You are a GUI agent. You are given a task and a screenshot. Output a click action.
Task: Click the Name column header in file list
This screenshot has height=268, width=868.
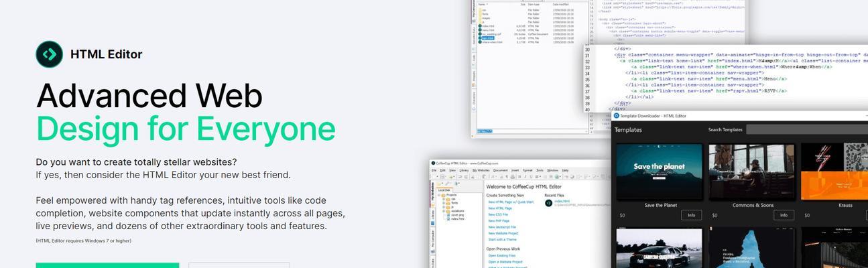[481, 4]
